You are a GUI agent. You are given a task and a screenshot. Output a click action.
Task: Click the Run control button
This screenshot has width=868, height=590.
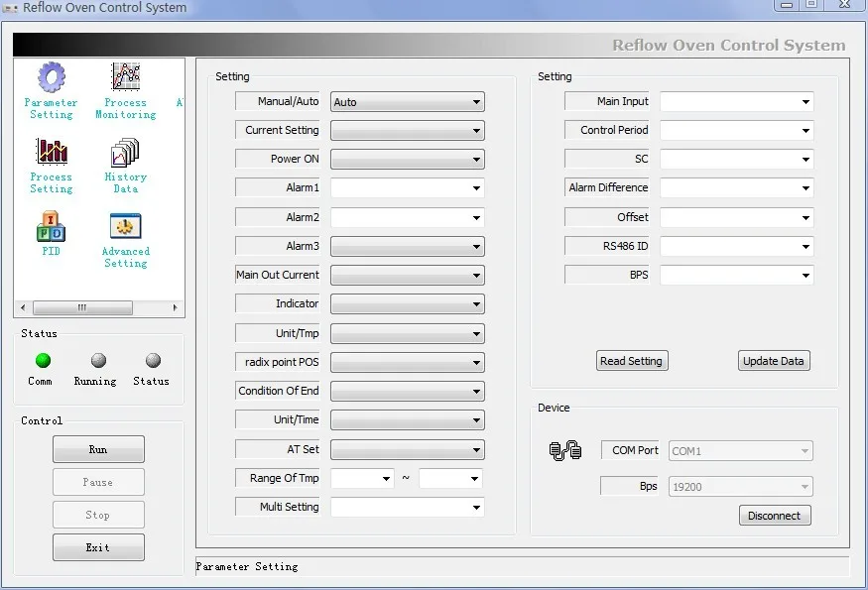point(98,449)
